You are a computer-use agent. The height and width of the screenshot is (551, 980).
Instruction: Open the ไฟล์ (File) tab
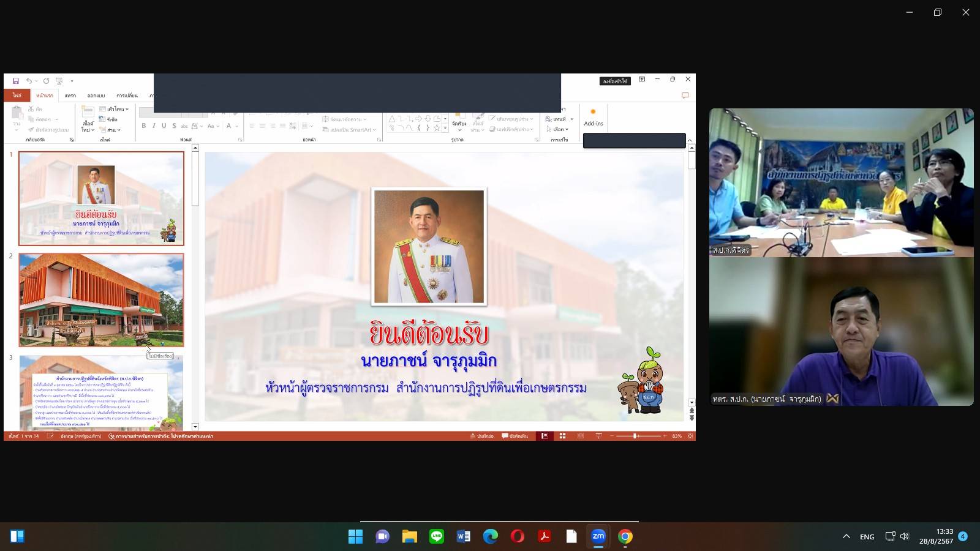17,96
